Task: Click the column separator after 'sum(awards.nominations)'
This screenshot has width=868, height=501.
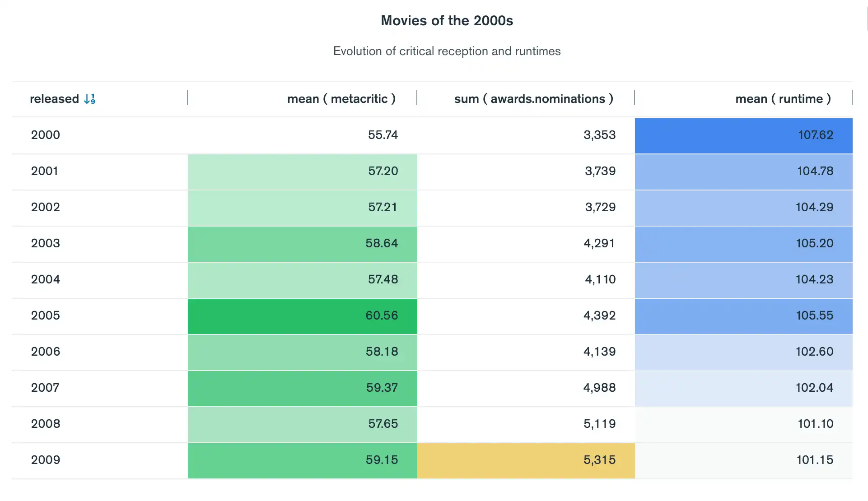Action: [635, 98]
